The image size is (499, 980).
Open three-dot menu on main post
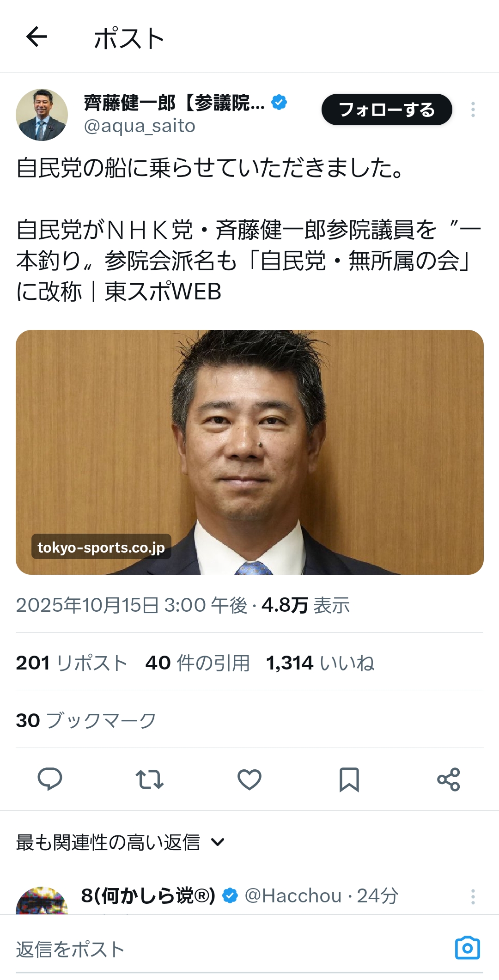[x=473, y=110]
